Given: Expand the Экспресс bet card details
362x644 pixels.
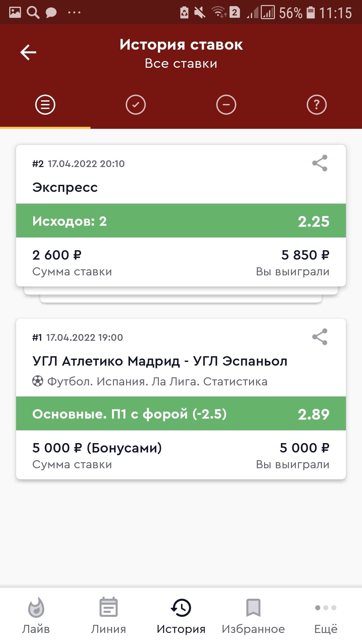Looking at the screenshot, I should click(x=65, y=187).
